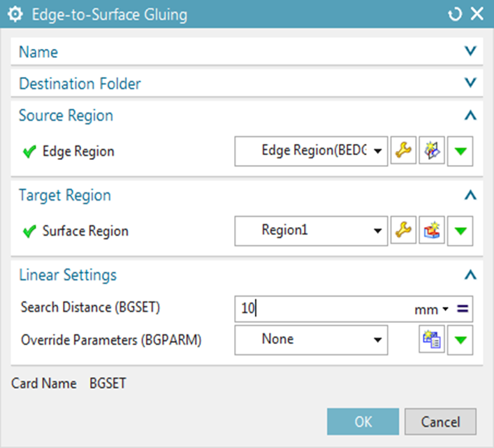
Task: Create new edge region icon
Action: [432, 151]
